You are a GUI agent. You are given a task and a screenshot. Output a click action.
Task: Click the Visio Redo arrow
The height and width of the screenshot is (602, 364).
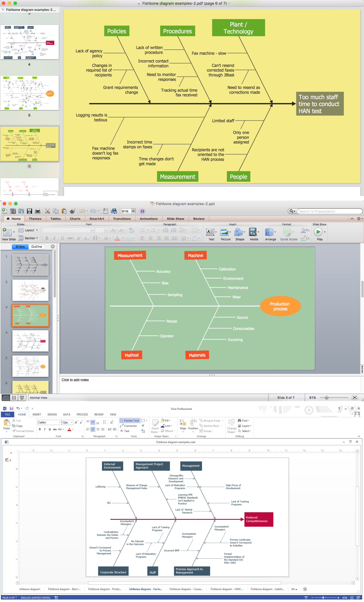point(27,408)
